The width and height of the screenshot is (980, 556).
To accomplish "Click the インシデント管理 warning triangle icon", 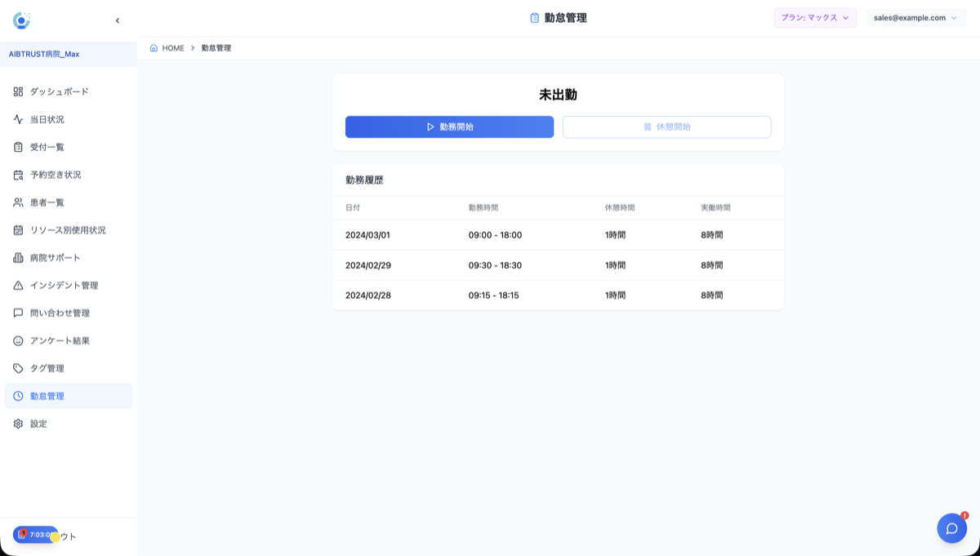I will click(18, 286).
